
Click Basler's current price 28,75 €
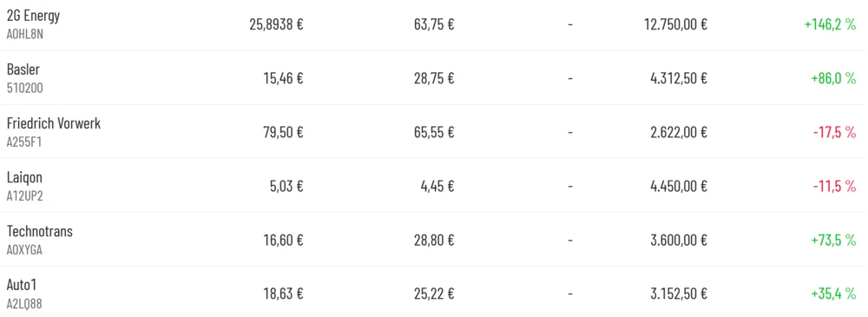[434, 78]
